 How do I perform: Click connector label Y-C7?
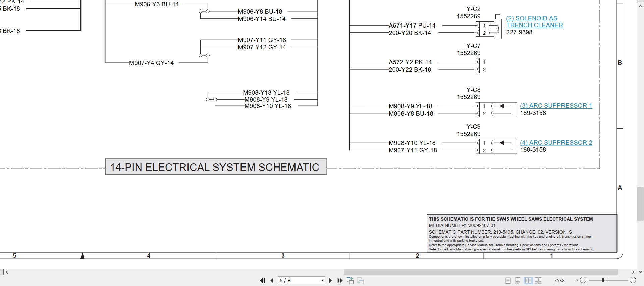click(473, 46)
